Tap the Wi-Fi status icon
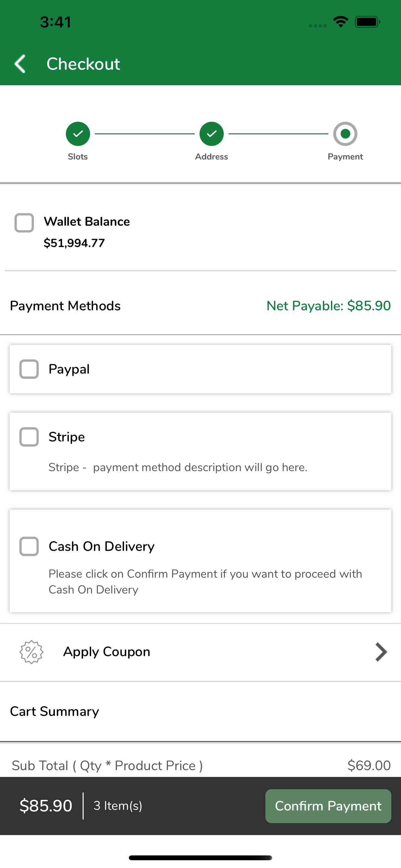This screenshot has width=401, height=868. pos(341,22)
